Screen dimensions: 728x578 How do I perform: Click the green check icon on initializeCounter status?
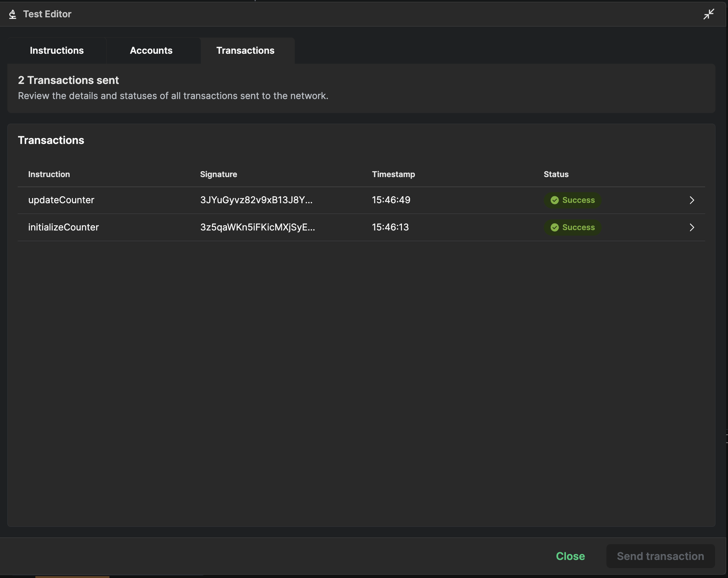point(554,227)
